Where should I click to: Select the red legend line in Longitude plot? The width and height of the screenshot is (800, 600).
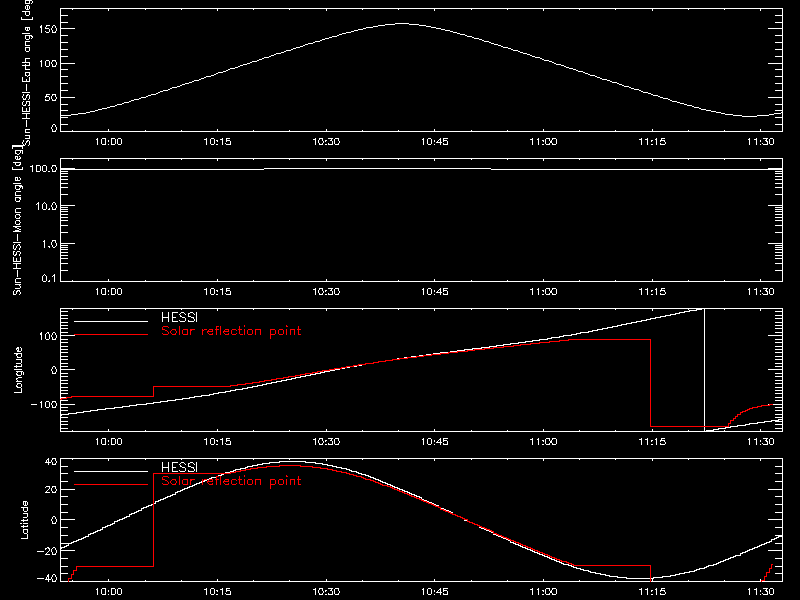(x=111, y=335)
